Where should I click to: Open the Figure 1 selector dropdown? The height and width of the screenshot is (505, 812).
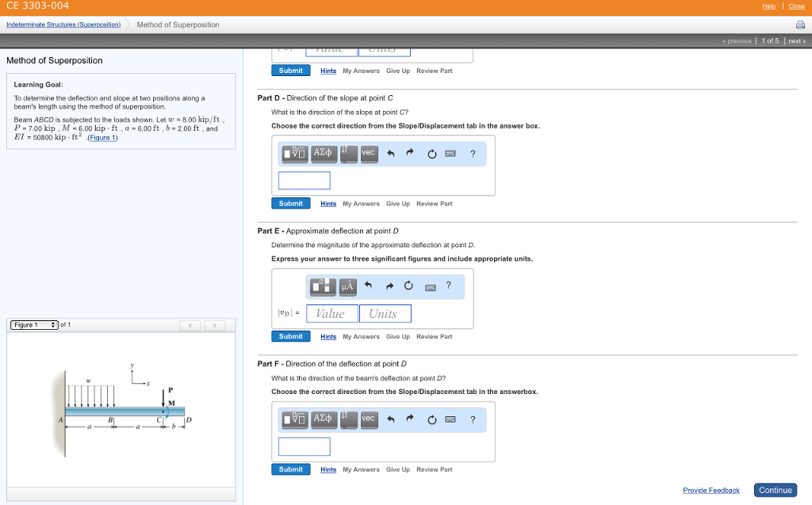point(34,325)
